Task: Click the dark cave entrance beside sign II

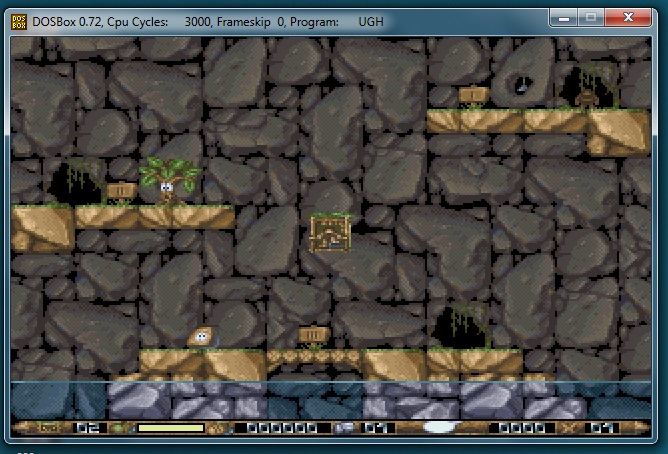Action: [x=76, y=183]
